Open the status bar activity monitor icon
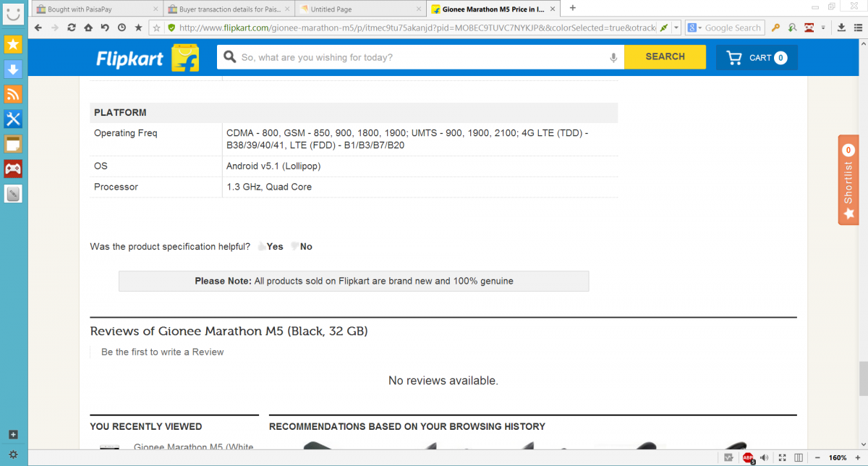Viewport: 868px width, 466px height. (x=729, y=457)
